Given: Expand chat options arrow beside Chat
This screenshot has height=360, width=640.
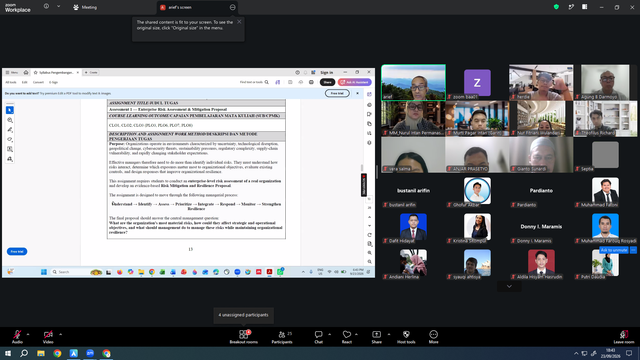Looking at the screenshot, I should [x=329, y=334].
